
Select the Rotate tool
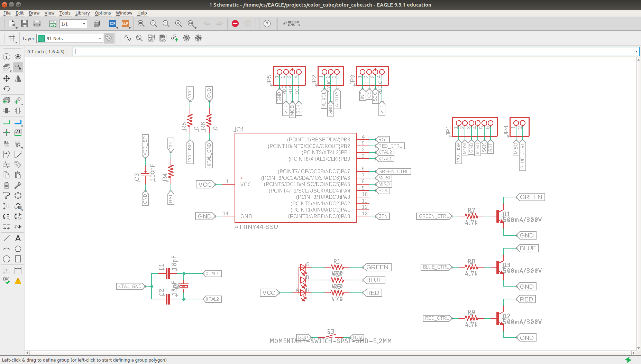point(7,89)
